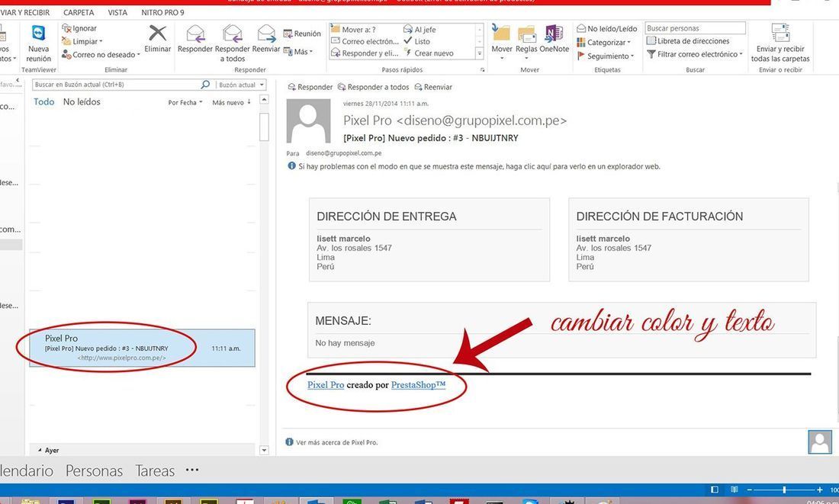
Task: Open the PrestaShop™ footer link
Action: coord(418,385)
